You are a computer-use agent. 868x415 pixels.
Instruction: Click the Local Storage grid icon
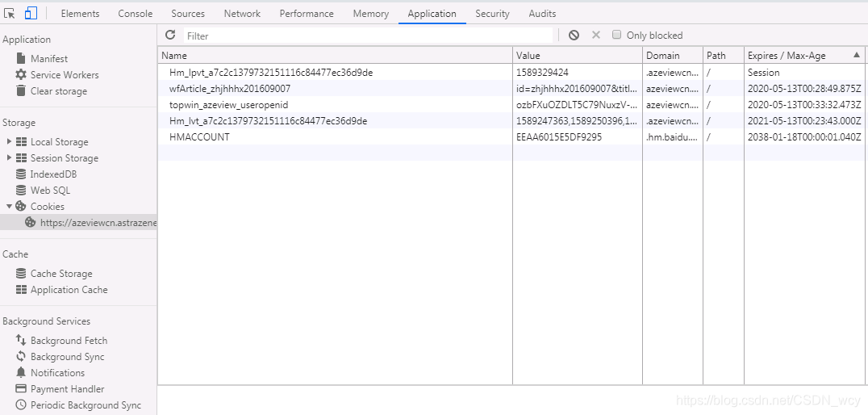[22, 142]
